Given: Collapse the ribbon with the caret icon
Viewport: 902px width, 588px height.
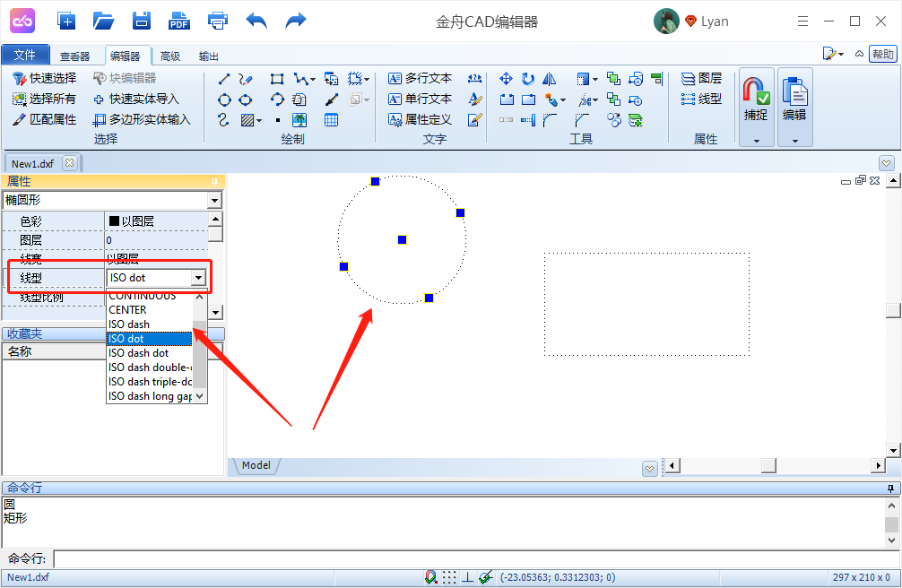Looking at the screenshot, I should [859, 54].
